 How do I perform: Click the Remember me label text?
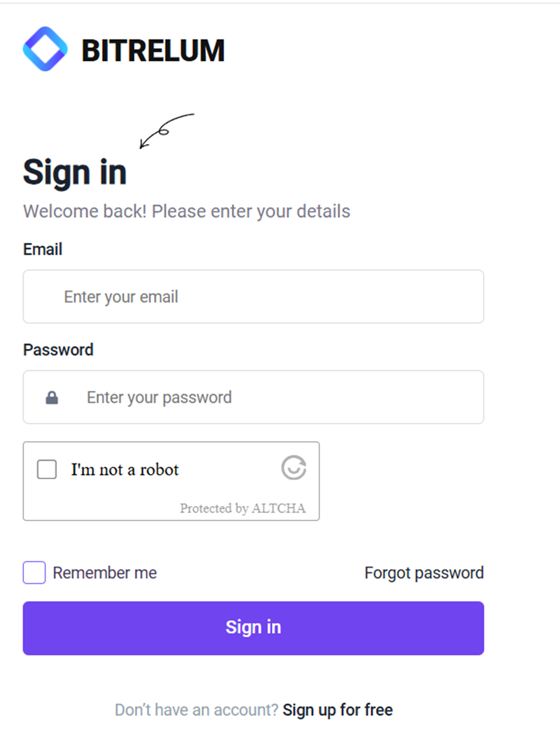pyautogui.click(x=105, y=573)
